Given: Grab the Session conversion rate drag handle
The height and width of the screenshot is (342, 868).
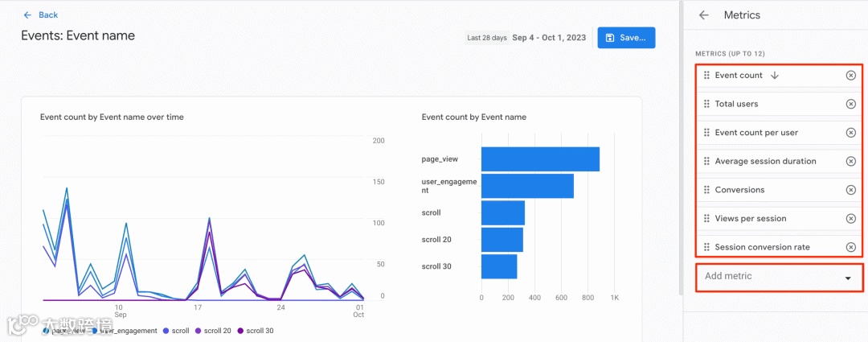Looking at the screenshot, I should tap(706, 247).
